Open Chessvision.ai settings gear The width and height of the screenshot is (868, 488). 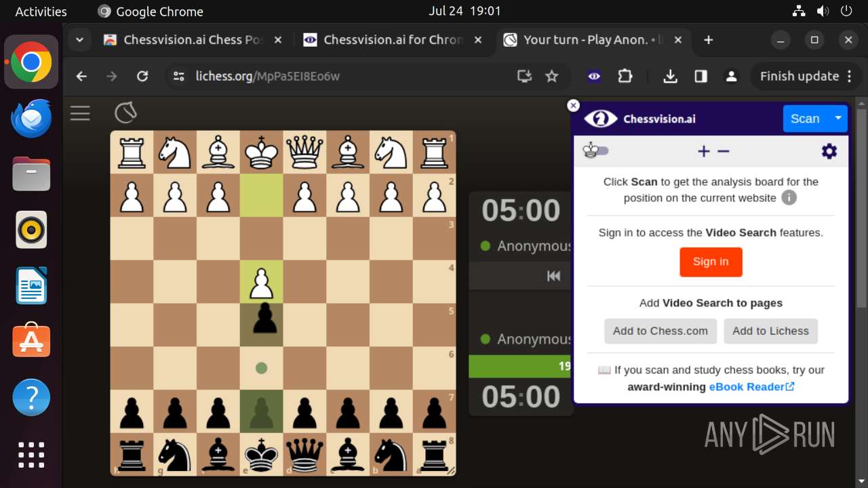click(x=829, y=151)
